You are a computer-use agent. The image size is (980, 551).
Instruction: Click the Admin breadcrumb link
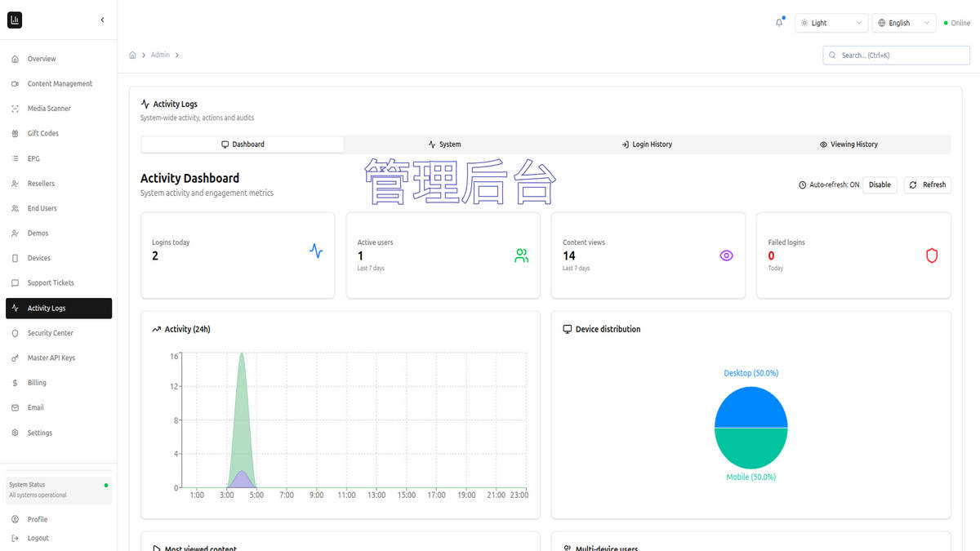(160, 55)
